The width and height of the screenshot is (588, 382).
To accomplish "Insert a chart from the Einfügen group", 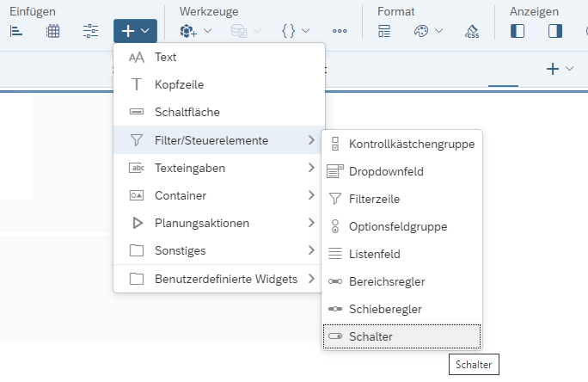I will click(x=16, y=31).
